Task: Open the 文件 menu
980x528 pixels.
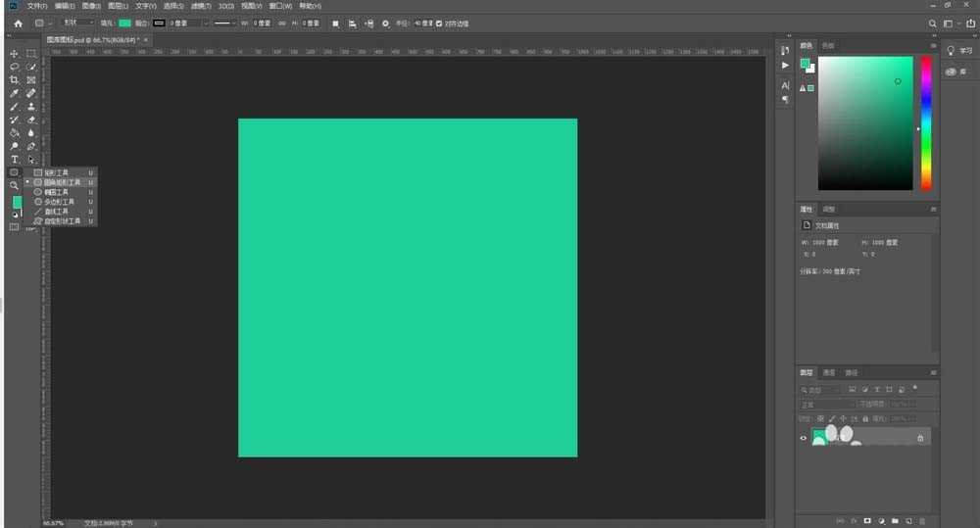Action: click(x=37, y=6)
